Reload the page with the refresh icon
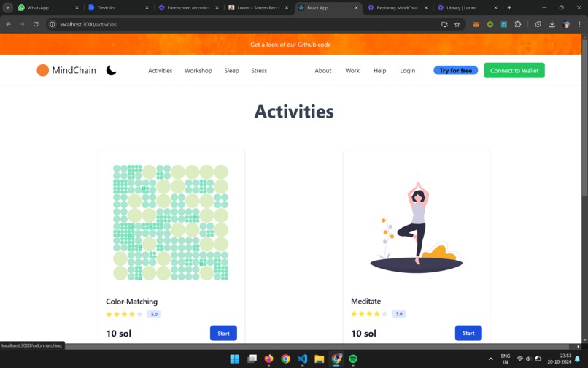Image resolution: width=588 pixels, height=368 pixels. pyautogui.click(x=36, y=24)
